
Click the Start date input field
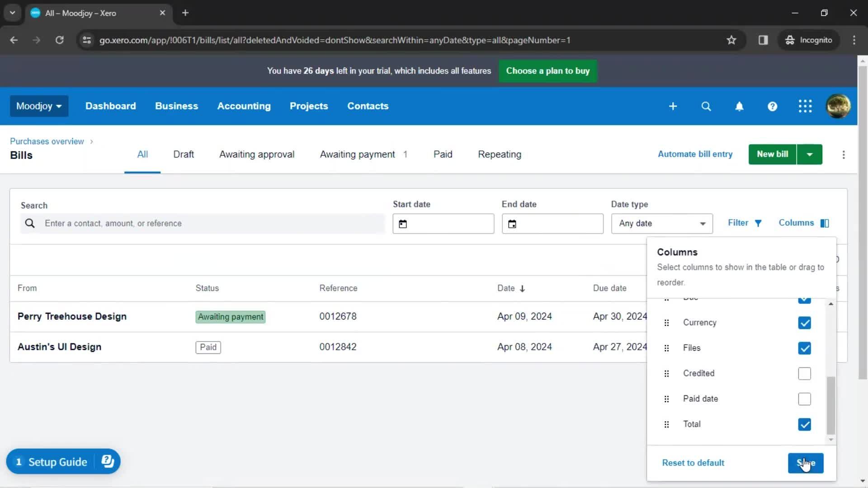443,224
